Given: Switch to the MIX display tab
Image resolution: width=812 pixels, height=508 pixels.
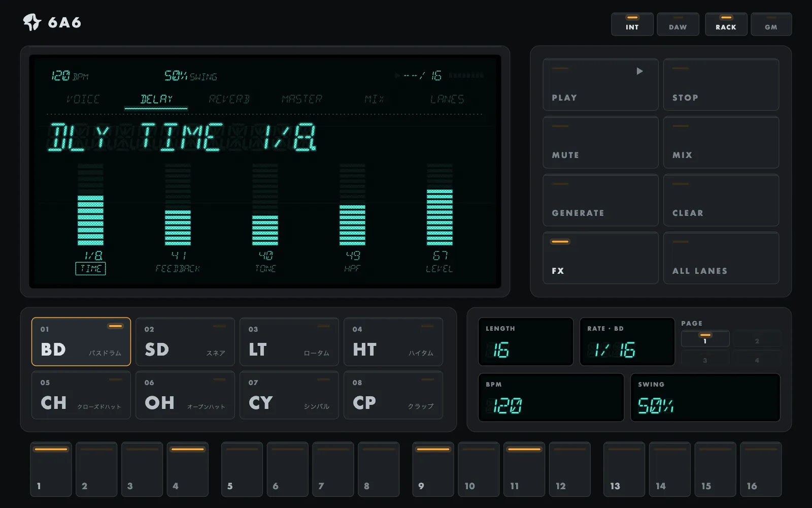Looking at the screenshot, I should coord(374,99).
